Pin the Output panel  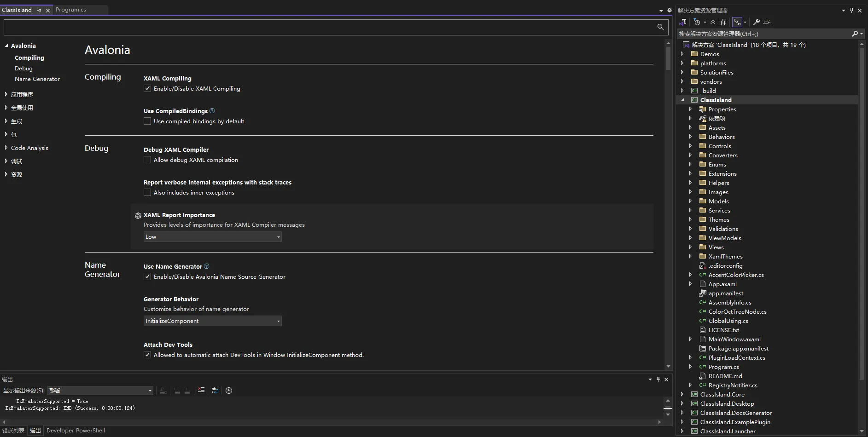658,379
